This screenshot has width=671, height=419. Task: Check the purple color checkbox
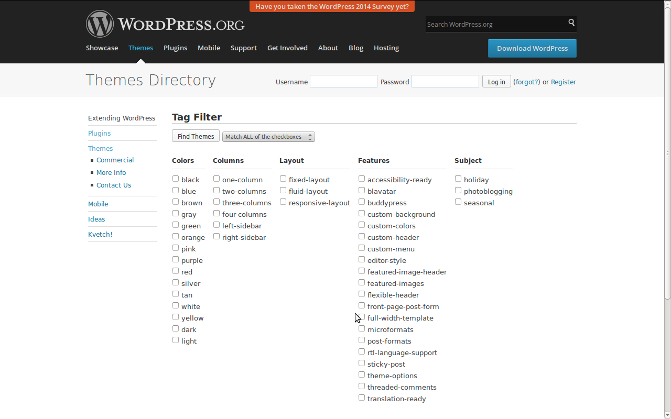coord(175,259)
